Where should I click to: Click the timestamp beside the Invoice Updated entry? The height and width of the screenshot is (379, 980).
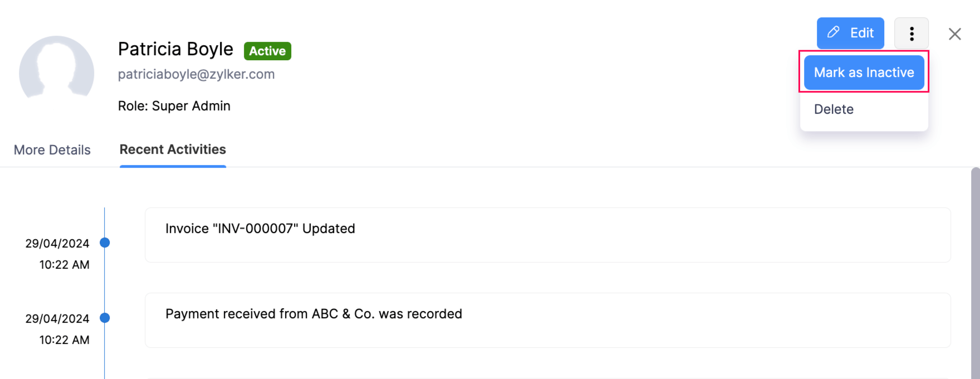point(57,254)
